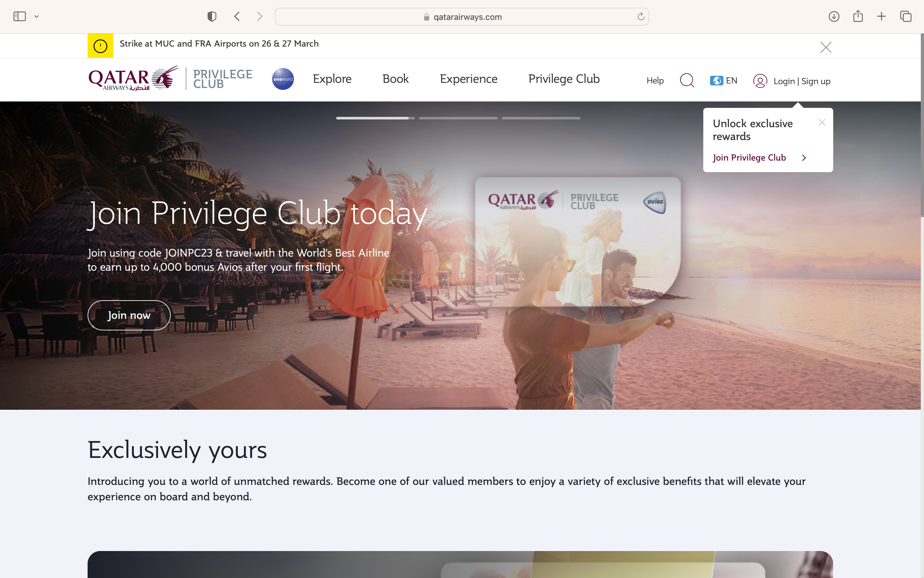Go back with the browser back arrow

click(x=237, y=16)
